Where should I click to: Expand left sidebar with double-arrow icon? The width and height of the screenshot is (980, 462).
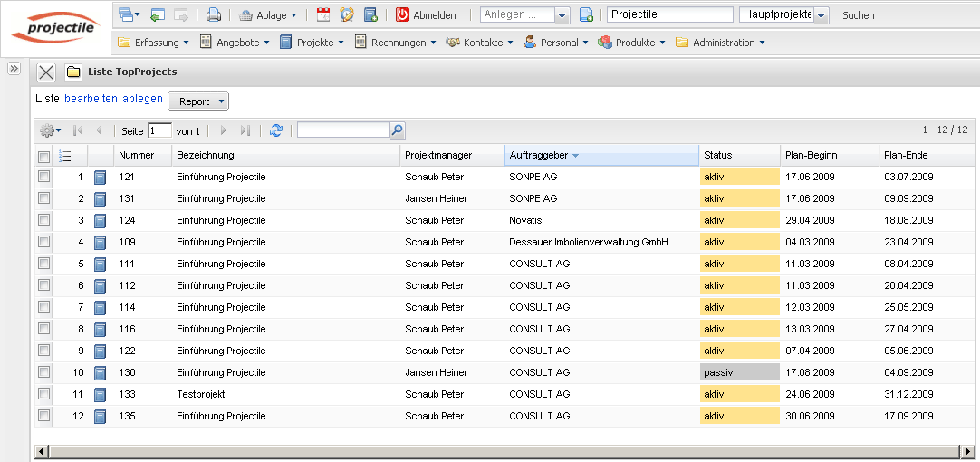14,69
